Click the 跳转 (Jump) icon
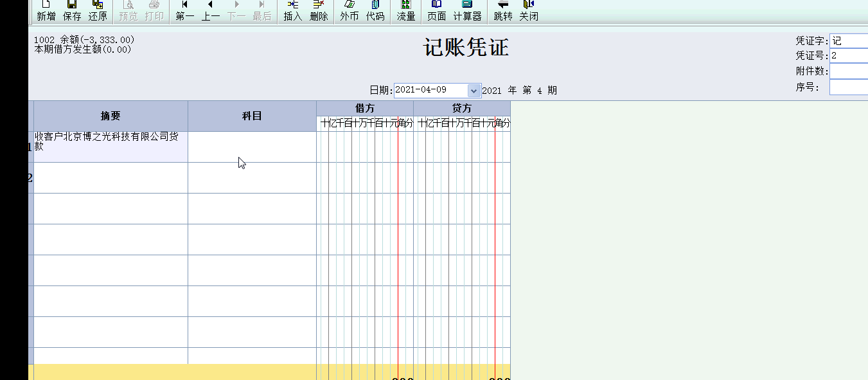Image resolution: width=868 pixels, height=380 pixels. pyautogui.click(x=502, y=11)
